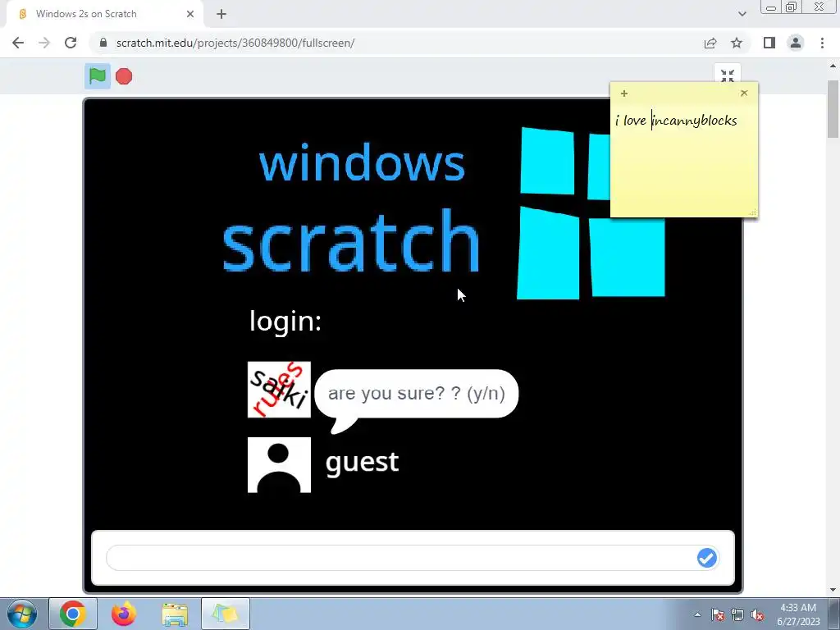Share this page using share icon
This screenshot has height=630, width=840.
pyautogui.click(x=710, y=43)
